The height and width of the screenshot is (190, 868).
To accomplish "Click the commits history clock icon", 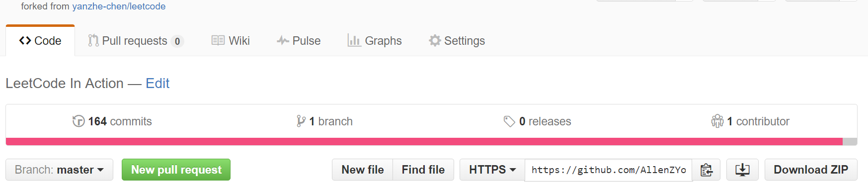I will 79,121.
